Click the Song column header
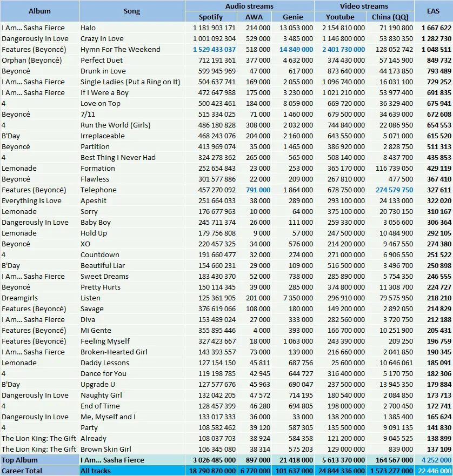453x476 pixels. tap(132, 11)
